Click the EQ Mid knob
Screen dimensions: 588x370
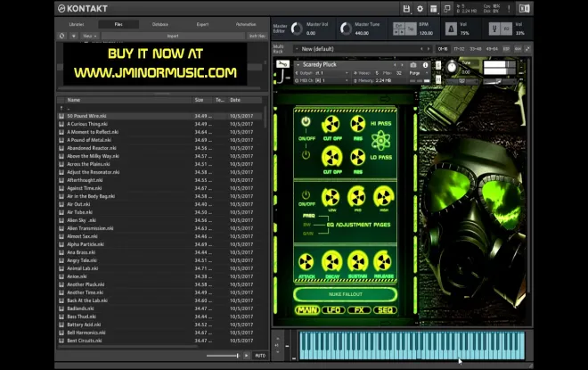click(356, 197)
